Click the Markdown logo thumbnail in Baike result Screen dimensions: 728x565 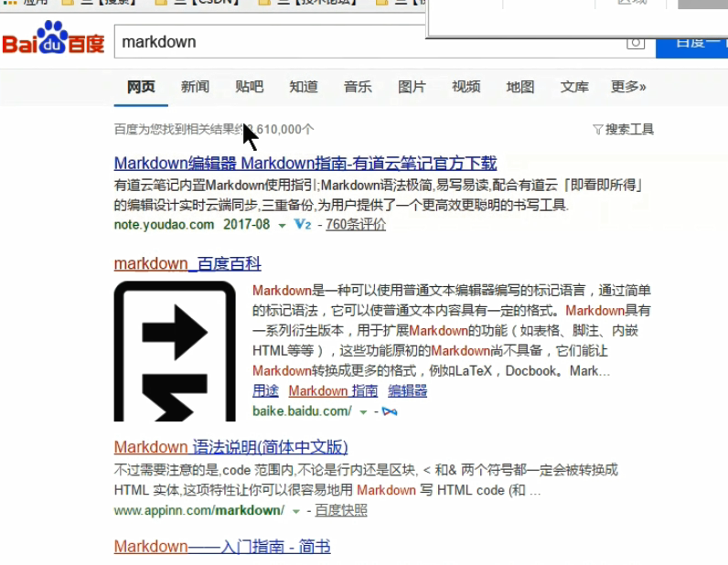coord(175,351)
